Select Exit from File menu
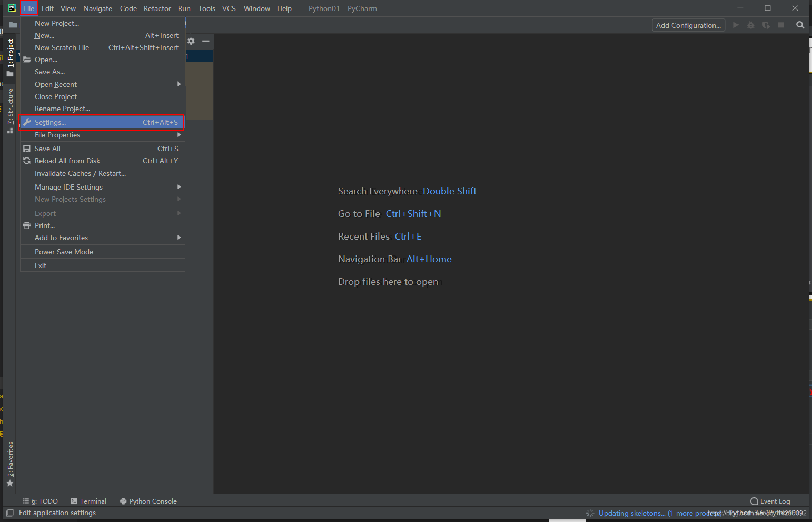812x522 pixels. click(102, 265)
